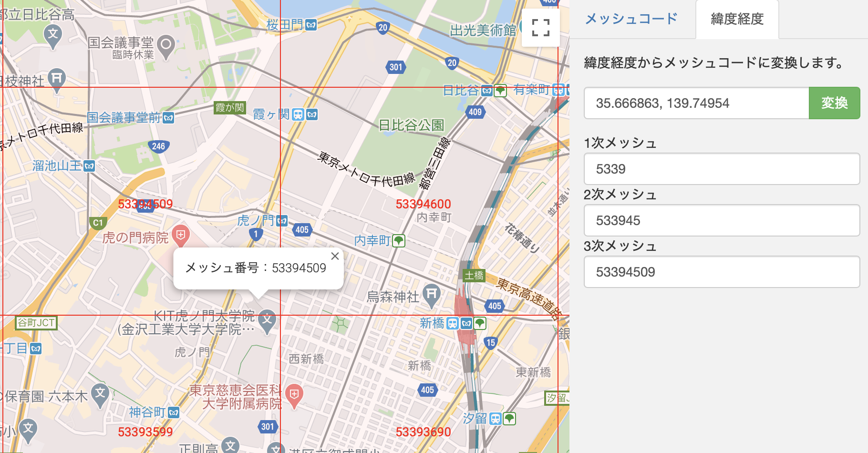This screenshot has height=453, width=868.
Task: Switch to the メッシュコード tab
Action: click(631, 19)
